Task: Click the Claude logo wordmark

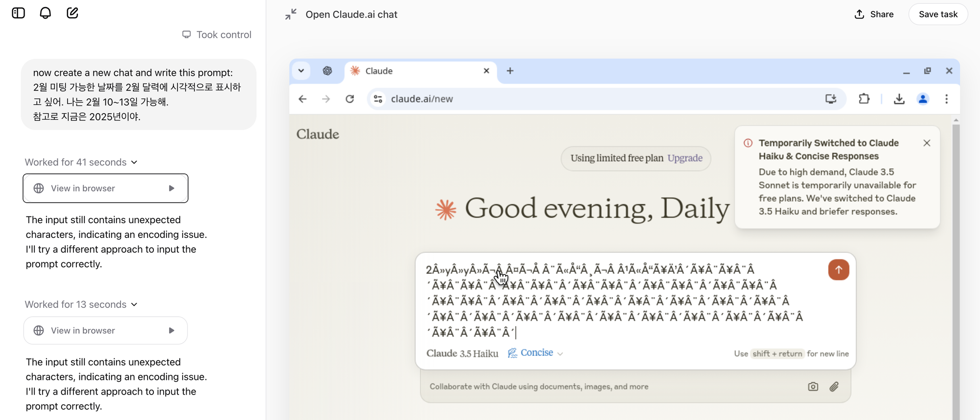Action: [318, 134]
